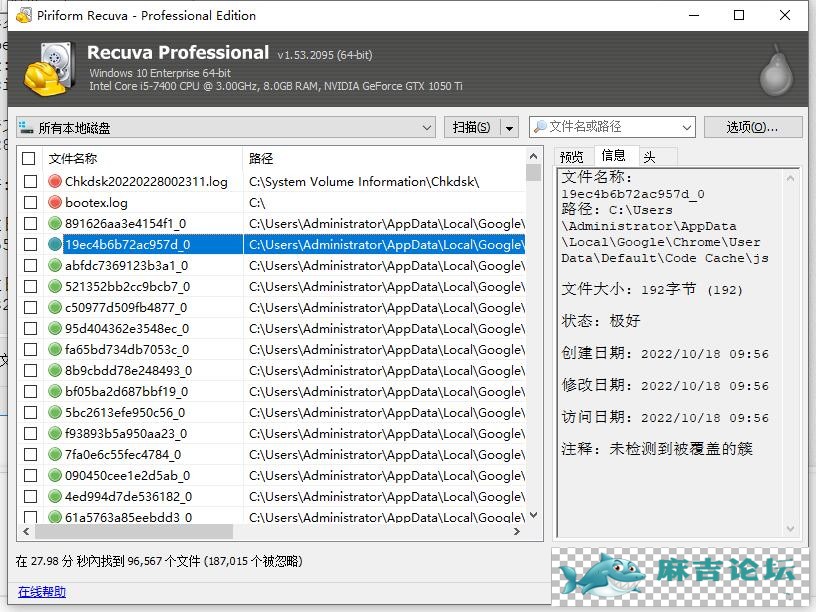Select the file row f93893b5a950aa23_0

pos(273,433)
